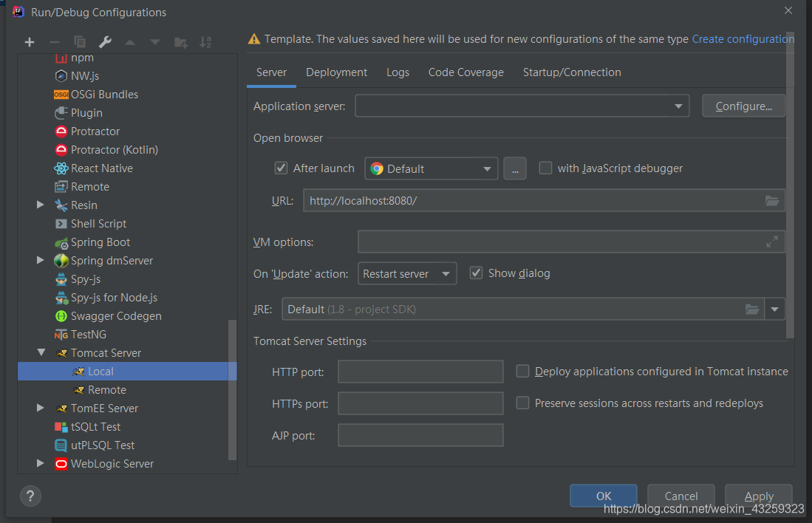Click the browser ellipsis browse button
Screen dimensions: 812x523
515,169
